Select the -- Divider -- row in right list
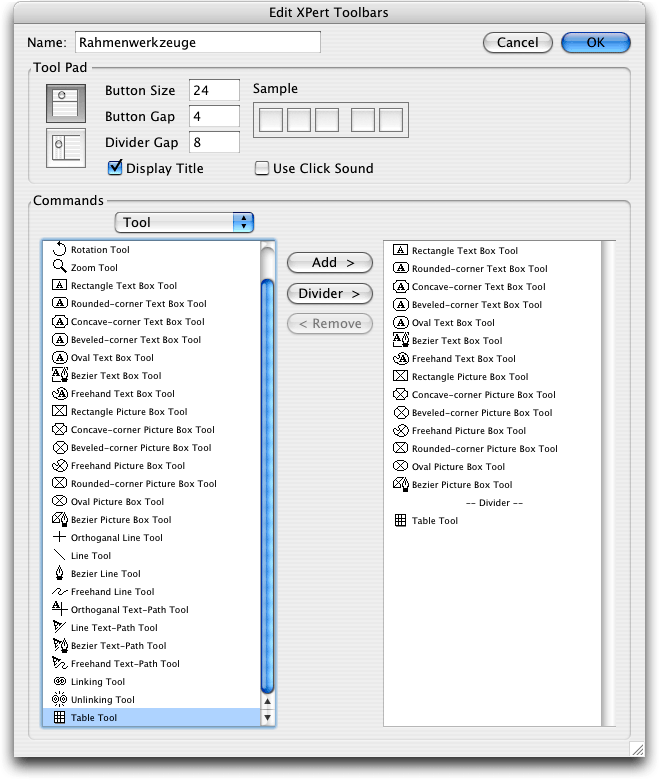The height and width of the screenshot is (780, 659). click(x=492, y=502)
